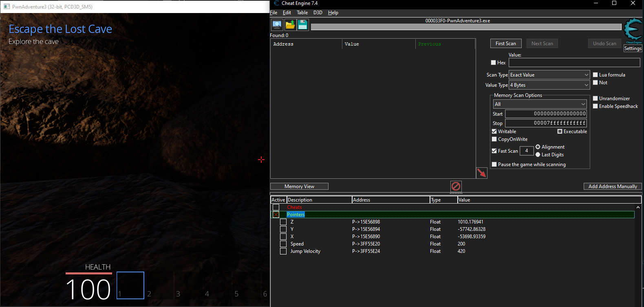Click PwnAdventure3 window title icon
644x307 pixels.
point(7,7)
